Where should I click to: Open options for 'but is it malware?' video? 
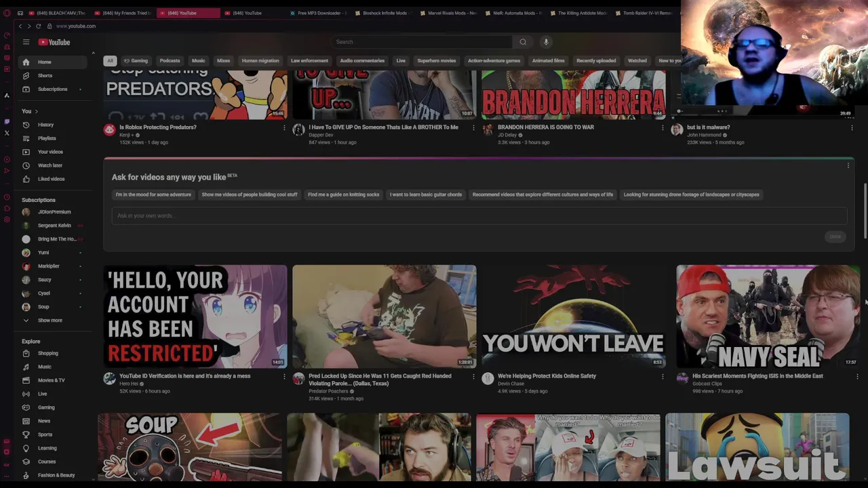tap(852, 127)
